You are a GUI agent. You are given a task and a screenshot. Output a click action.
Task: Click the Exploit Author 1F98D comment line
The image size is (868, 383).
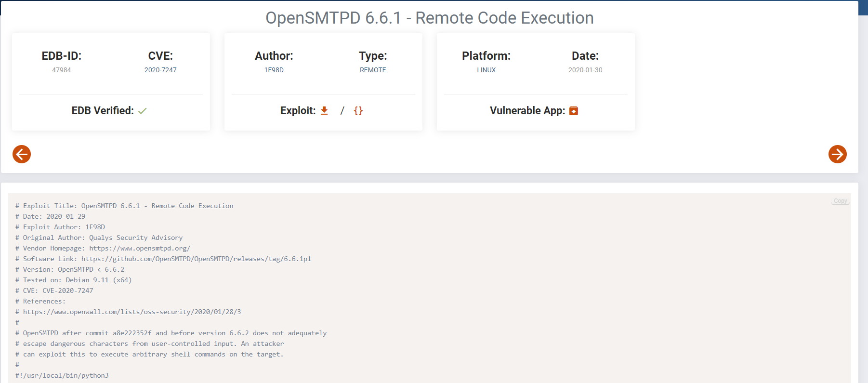coord(60,227)
